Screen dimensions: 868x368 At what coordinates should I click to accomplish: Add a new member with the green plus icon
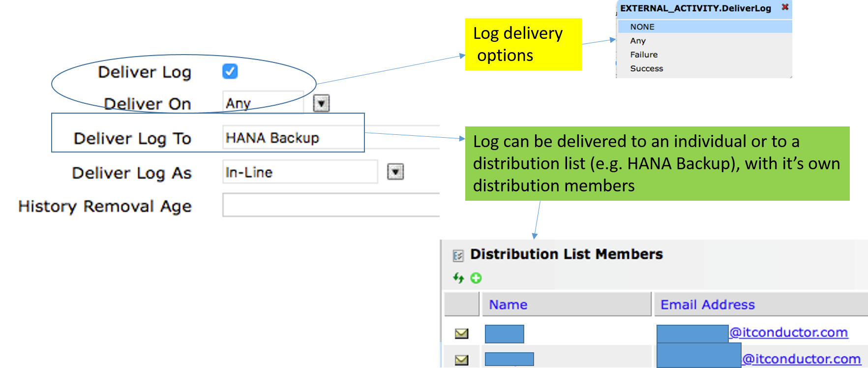(475, 278)
